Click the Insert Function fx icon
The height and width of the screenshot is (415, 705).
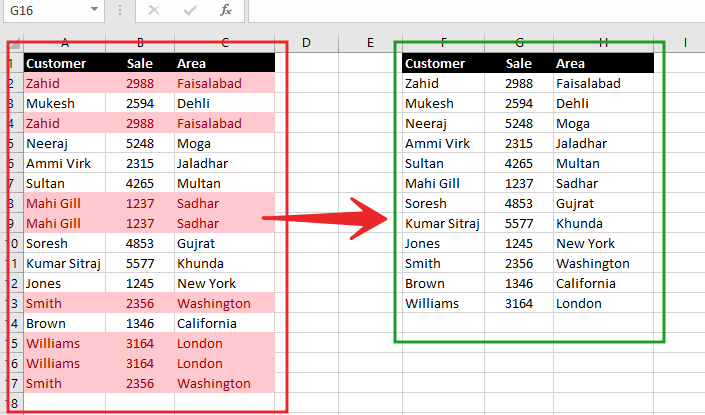click(x=226, y=10)
